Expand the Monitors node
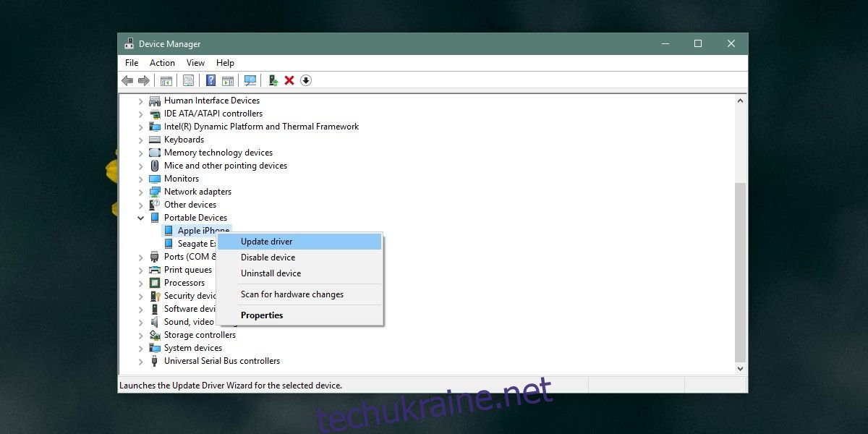 coord(140,179)
